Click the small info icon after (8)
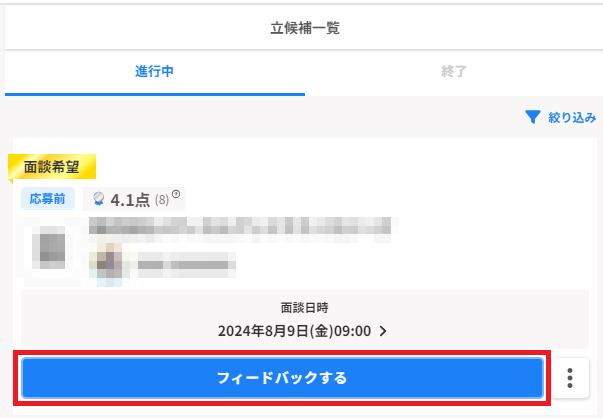Screen dimensions: 603x418 coord(176,194)
